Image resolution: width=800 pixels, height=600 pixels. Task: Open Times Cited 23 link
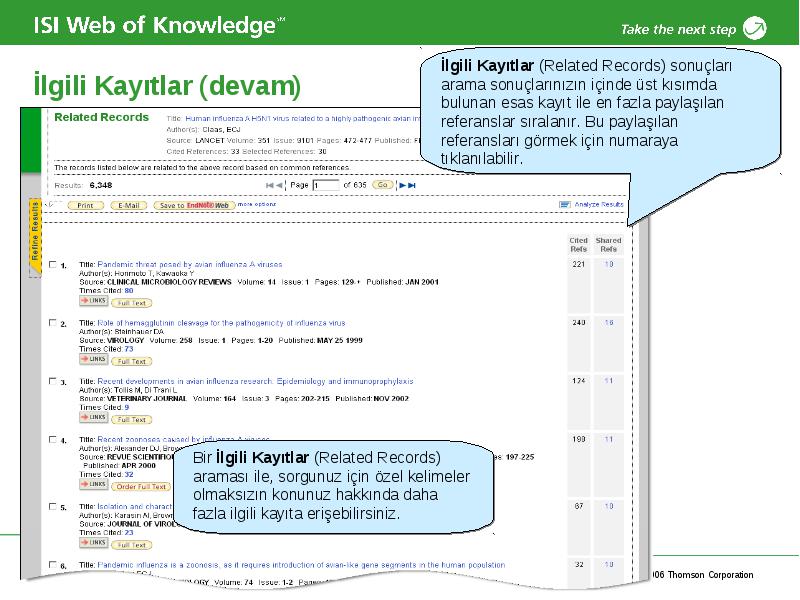129,532
